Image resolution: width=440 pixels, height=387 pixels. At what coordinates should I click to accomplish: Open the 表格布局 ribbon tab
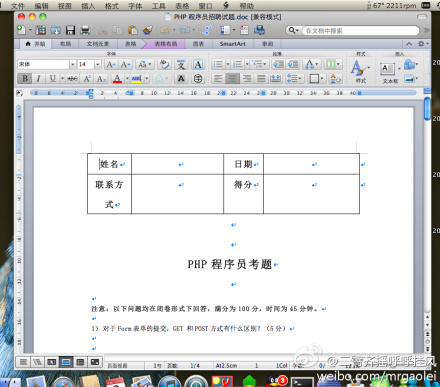point(166,44)
